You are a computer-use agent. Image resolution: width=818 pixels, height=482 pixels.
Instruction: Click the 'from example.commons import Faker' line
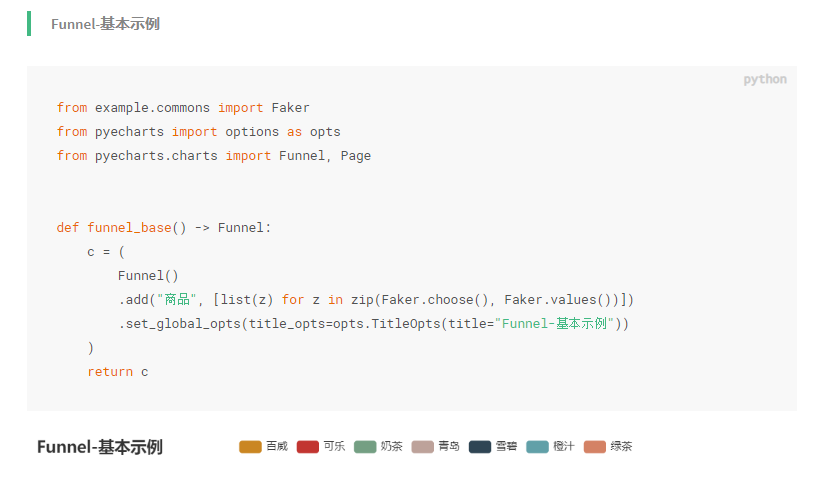[183, 108]
